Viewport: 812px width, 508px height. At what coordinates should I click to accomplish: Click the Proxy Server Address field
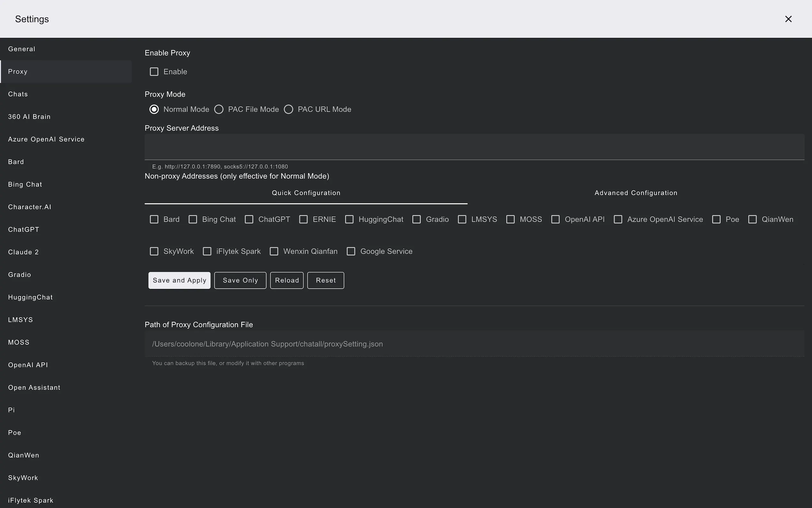click(474, 147)
